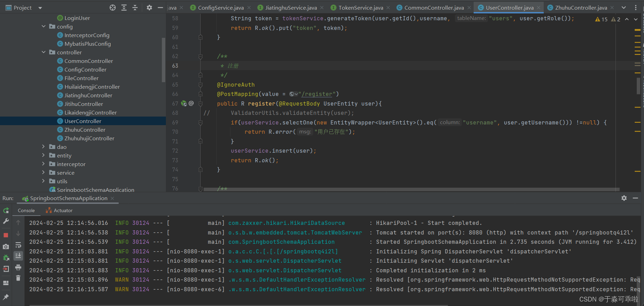This screenshot has width=644, height=306.
Task: Expand the dao folder
Action: [44, 147]
